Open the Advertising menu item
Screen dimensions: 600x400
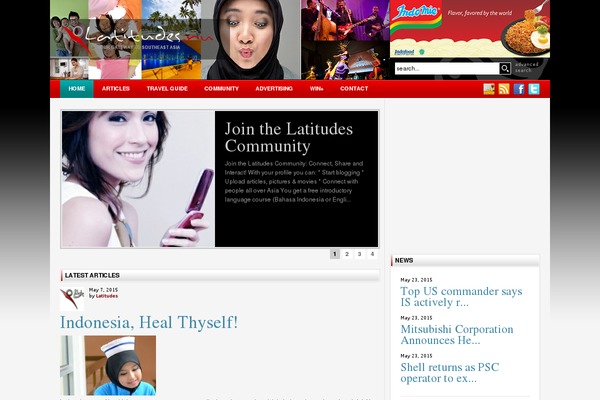click(274, 89)
